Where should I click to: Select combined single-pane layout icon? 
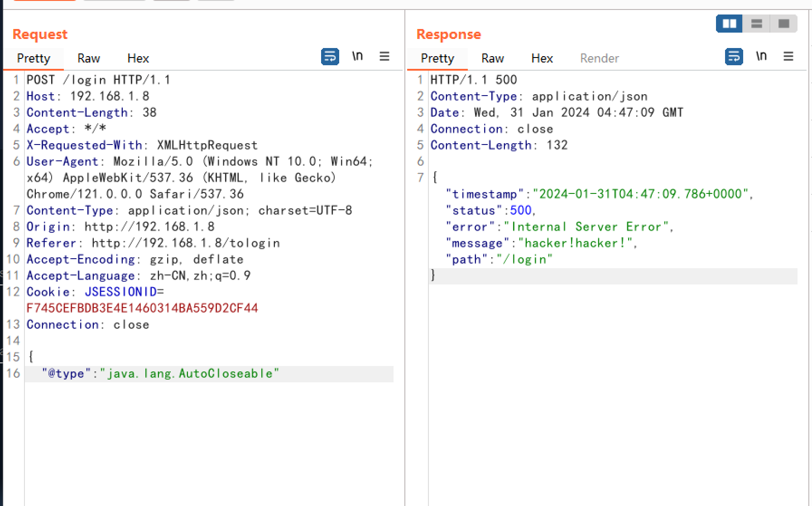tap(783, 24)
